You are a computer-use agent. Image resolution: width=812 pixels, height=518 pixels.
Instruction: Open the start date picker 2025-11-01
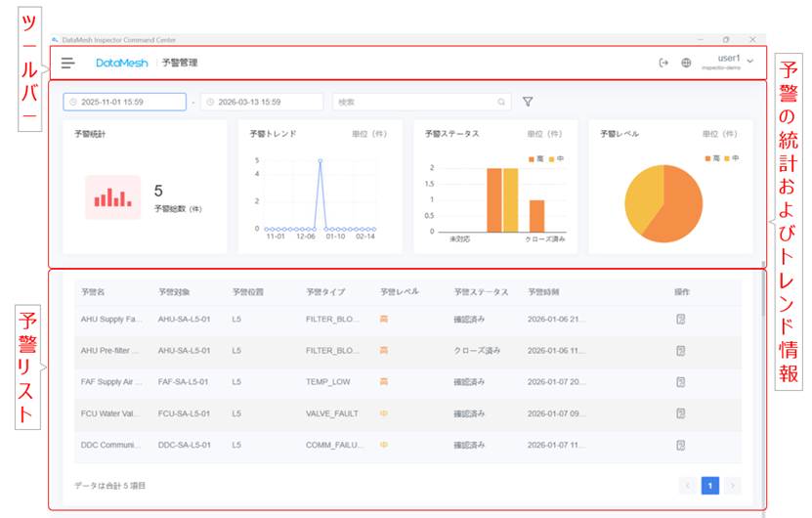pos(125,102)
